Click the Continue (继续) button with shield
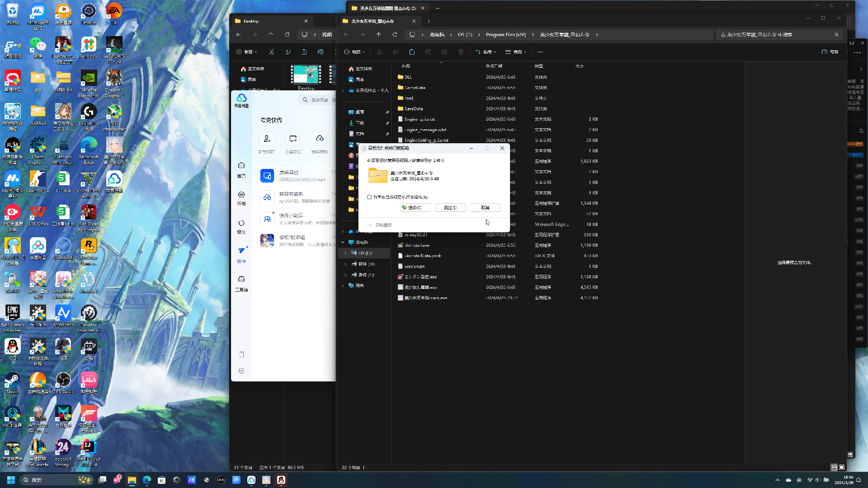Image resolution: width=868 pixels, height=488 pixels. pyautogui.click(x=415, y=207)
